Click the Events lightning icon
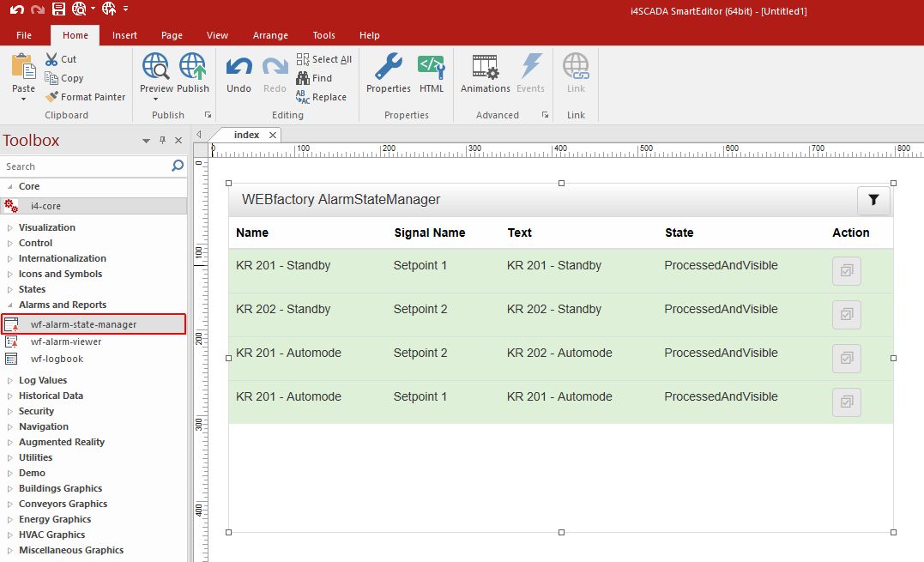The image size is (924, 562). (x=530, y=66)
